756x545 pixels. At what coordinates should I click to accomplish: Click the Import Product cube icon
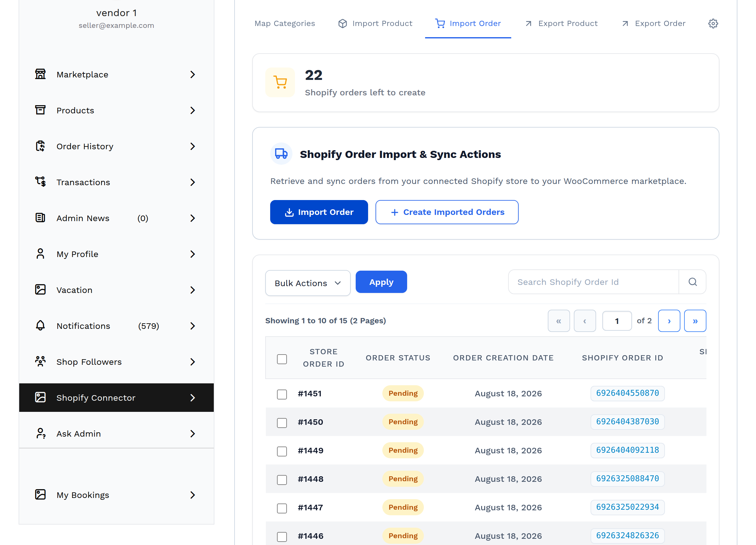click(x=343, y=23)
